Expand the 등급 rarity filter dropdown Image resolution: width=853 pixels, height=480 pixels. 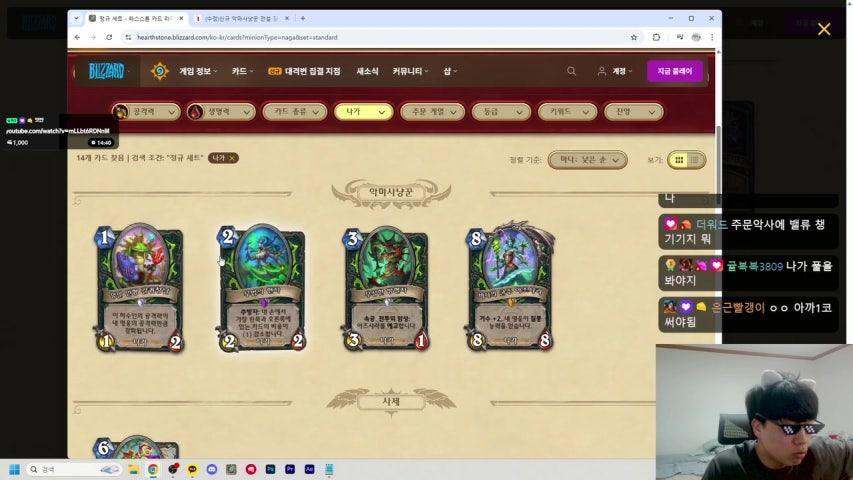click(500, 112)
